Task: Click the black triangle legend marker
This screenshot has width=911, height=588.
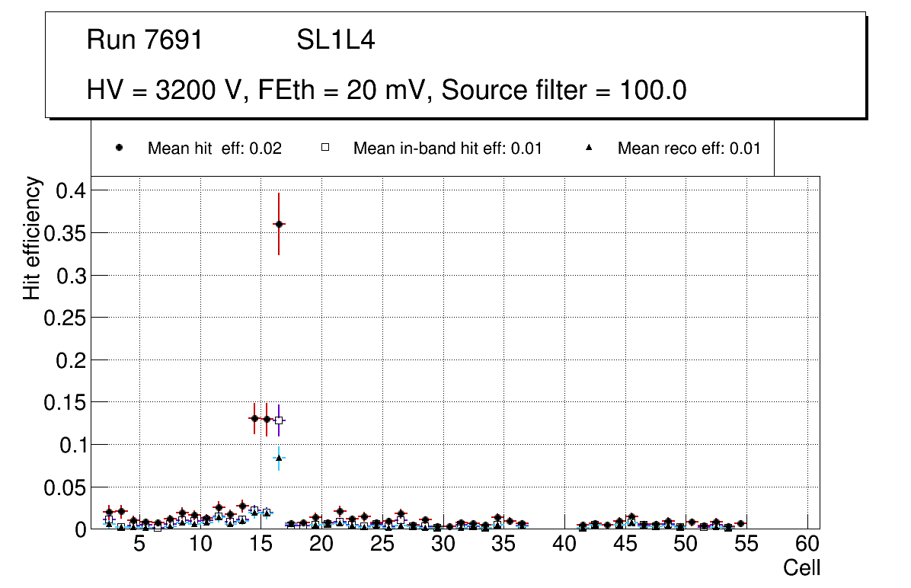Action: (x=590, y=149)
